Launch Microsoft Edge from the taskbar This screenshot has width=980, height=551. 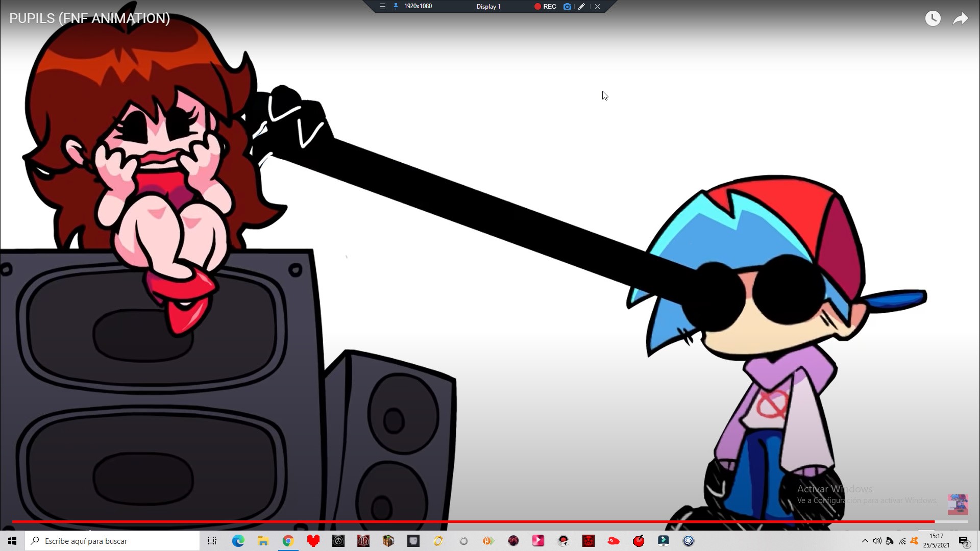pyautogui.click(x=238, y=541)
